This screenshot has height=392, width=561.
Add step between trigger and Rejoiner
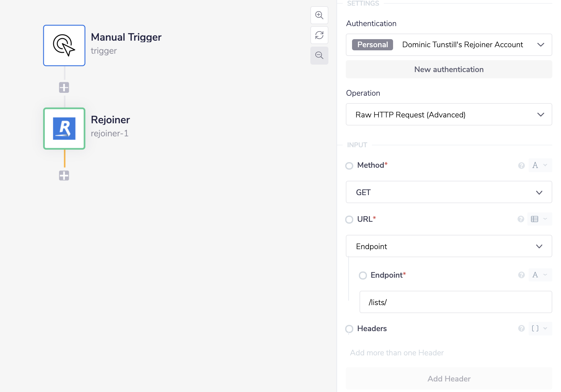[64, 88]
